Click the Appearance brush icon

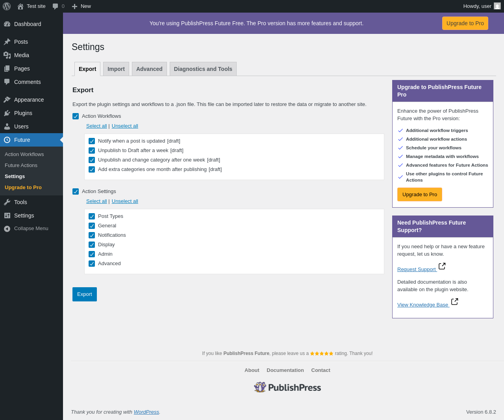pyautogui.click(x=7, y=100)
